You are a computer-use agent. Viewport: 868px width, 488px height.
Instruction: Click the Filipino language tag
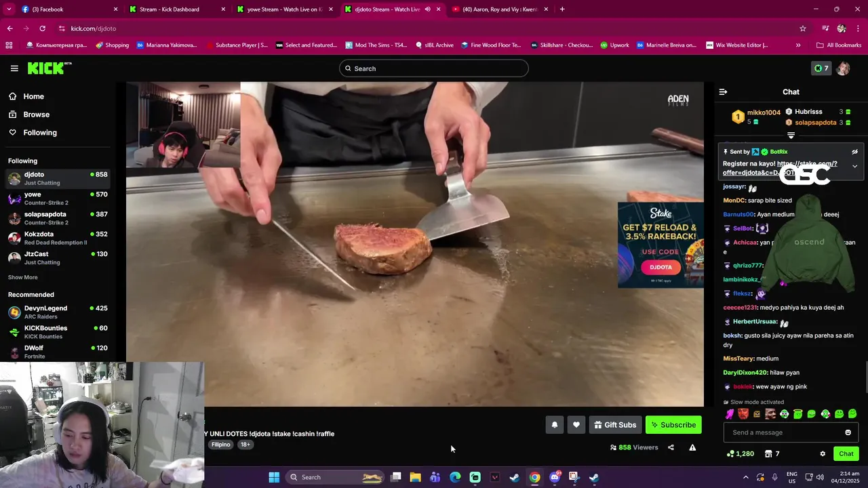pyautogui.click(x=220, y=445)
